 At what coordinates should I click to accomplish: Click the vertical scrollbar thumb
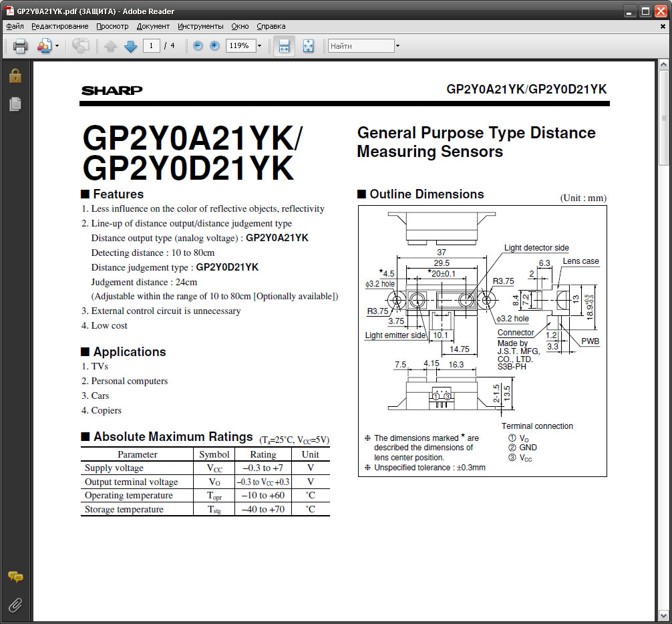(x=663, y=117)
